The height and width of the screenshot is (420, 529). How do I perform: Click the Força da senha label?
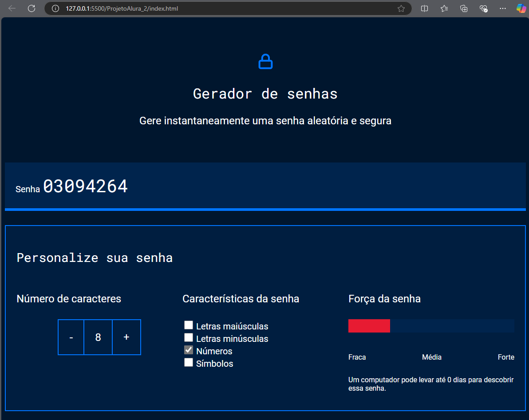pos(385,299)
